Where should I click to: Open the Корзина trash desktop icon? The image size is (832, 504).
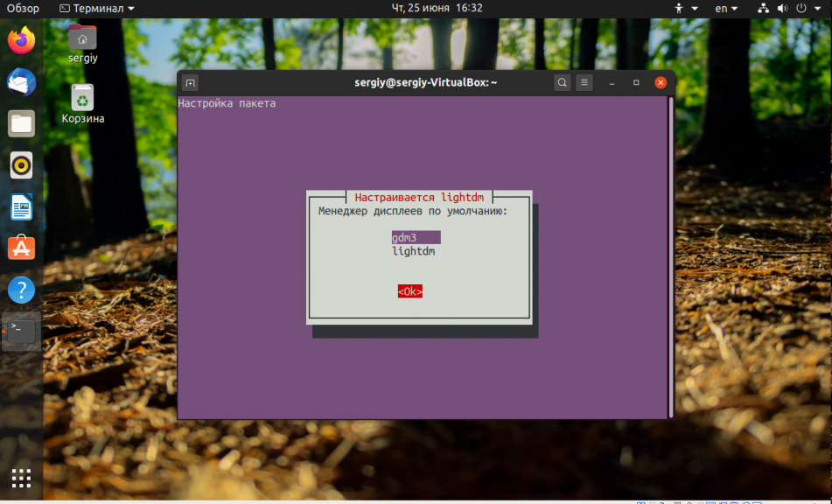(83, 104)
